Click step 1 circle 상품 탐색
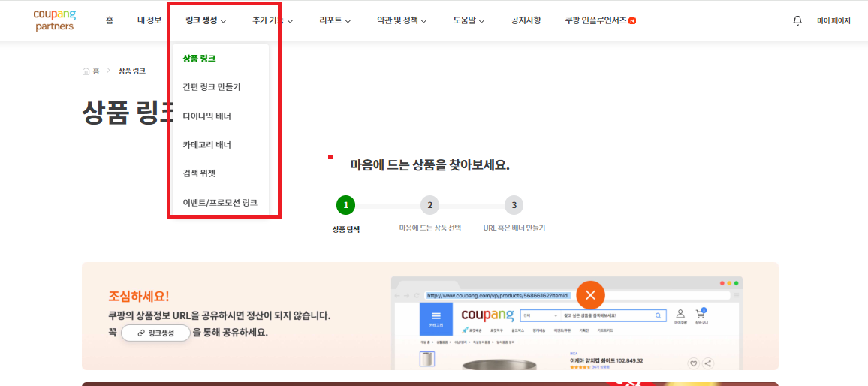The image size is (868, 386). 345,206
